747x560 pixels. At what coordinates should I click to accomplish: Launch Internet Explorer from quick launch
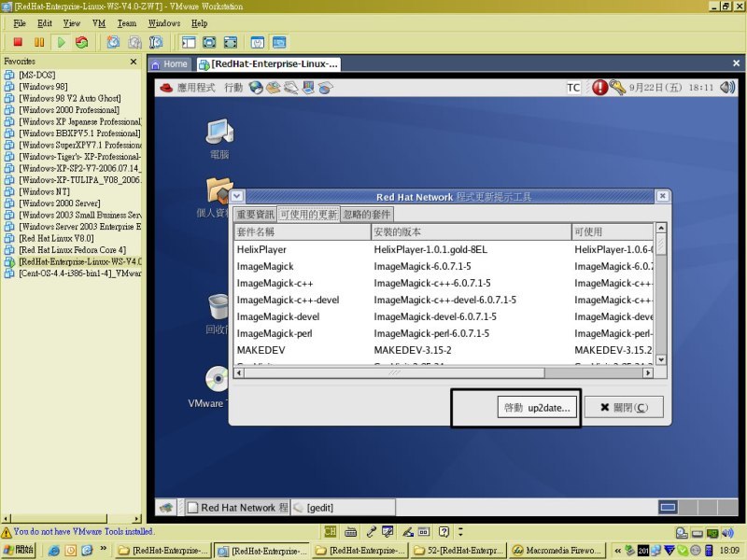pos(54,551)
